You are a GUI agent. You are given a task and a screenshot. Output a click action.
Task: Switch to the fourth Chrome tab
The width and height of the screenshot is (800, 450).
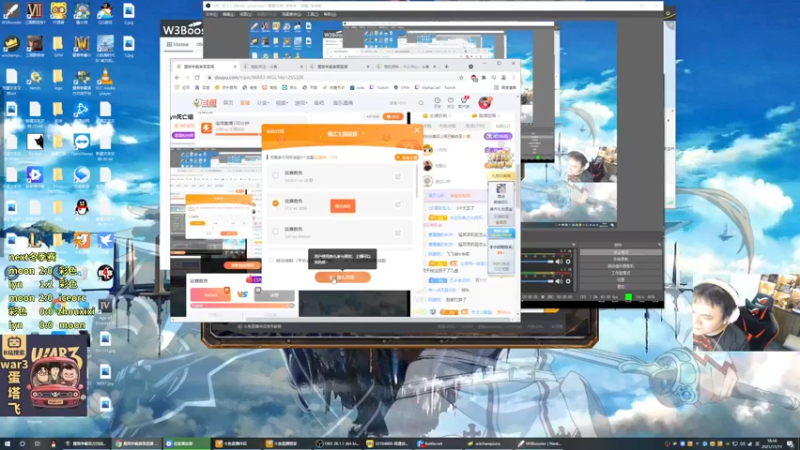point(406,67)
